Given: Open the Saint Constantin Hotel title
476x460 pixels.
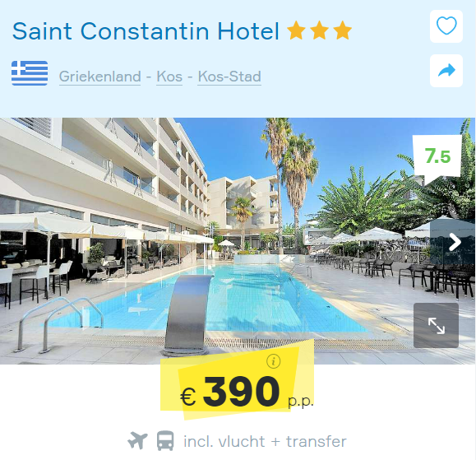Looking at the screenshot, I should [x=146, y=31].
